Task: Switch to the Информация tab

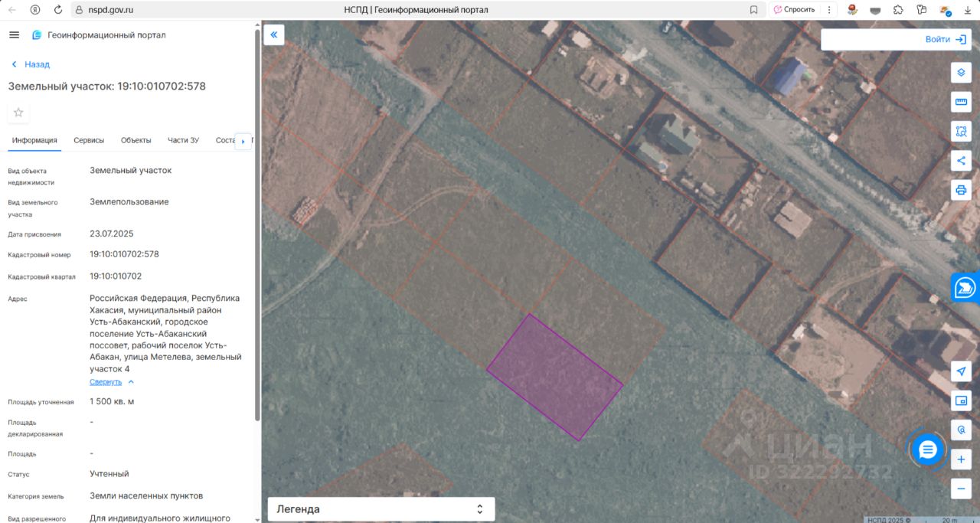Action: coord(34,140)
